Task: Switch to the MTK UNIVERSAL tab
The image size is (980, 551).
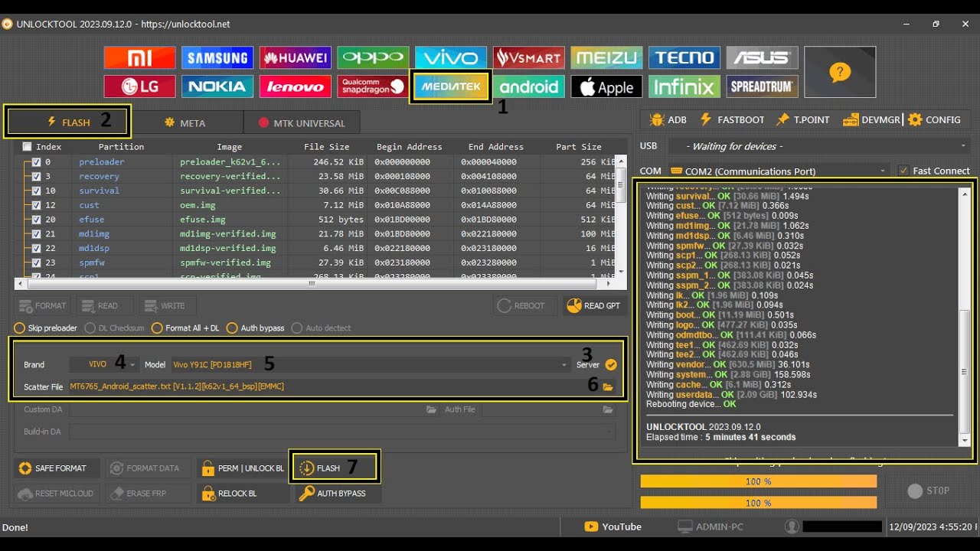Action: pyautogui.click(x=302, y=122)
